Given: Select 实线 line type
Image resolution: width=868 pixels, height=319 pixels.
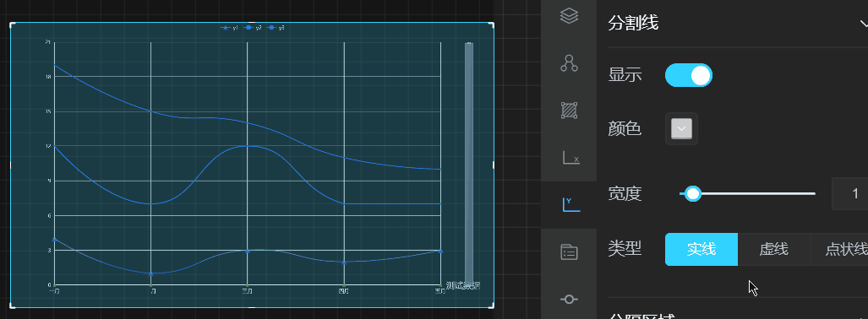Looking at the screenshot, I should (701, 249).
